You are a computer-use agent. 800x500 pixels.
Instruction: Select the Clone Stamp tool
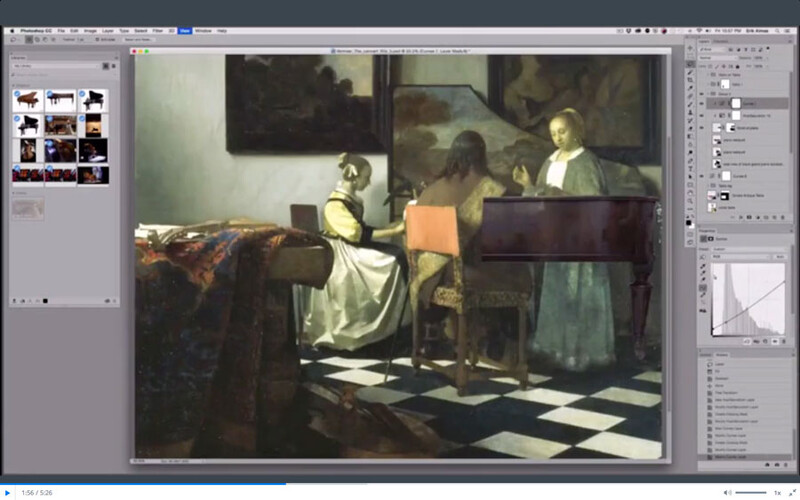tap(690, 112)
